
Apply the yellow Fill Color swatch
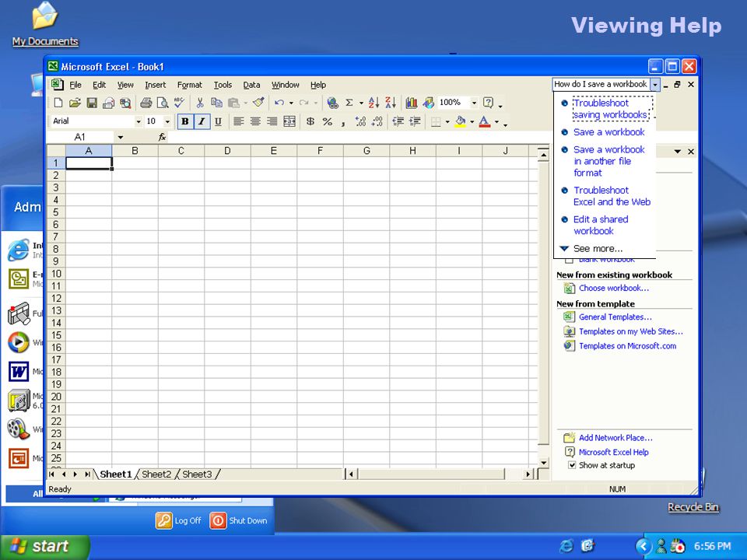click(460, 121)
